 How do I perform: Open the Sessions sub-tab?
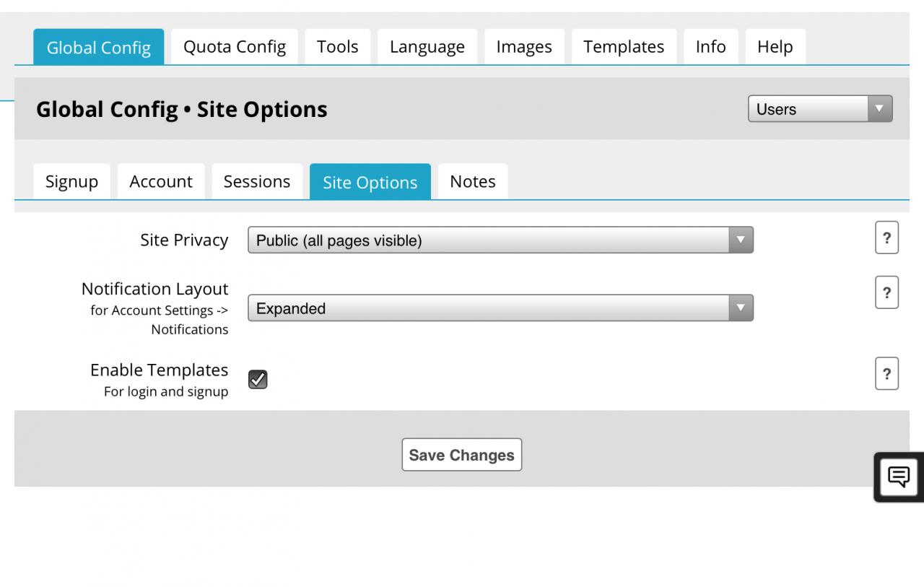click(x=257, y=182)
